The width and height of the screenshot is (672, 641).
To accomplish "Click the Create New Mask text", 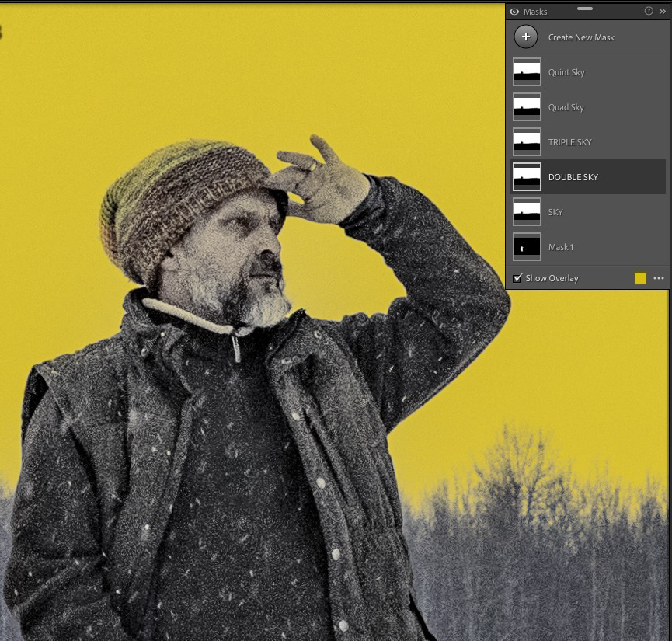I will point(581,37).
